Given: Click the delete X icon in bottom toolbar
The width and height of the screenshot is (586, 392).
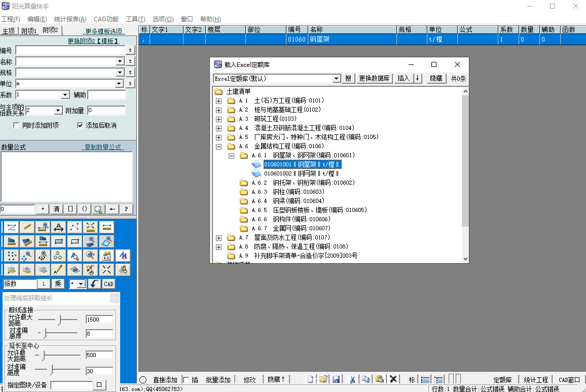Looking at the screenshot, I should (392, 379).
